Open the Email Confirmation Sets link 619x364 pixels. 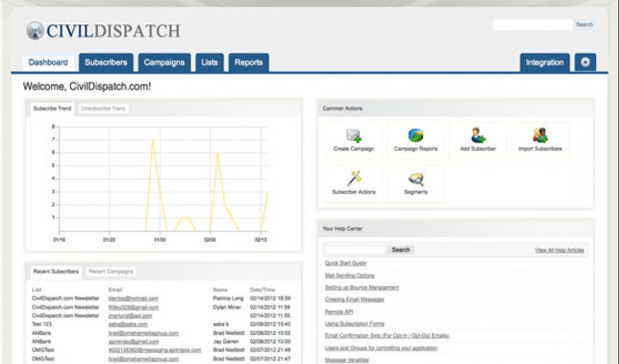pos(387,336)
